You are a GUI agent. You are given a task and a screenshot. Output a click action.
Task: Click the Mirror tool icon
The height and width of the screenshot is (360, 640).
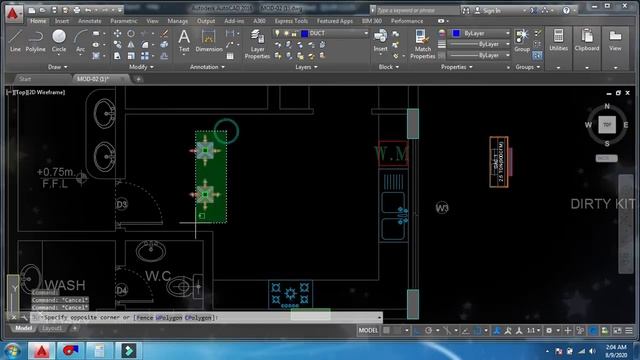tap(131, 44)
